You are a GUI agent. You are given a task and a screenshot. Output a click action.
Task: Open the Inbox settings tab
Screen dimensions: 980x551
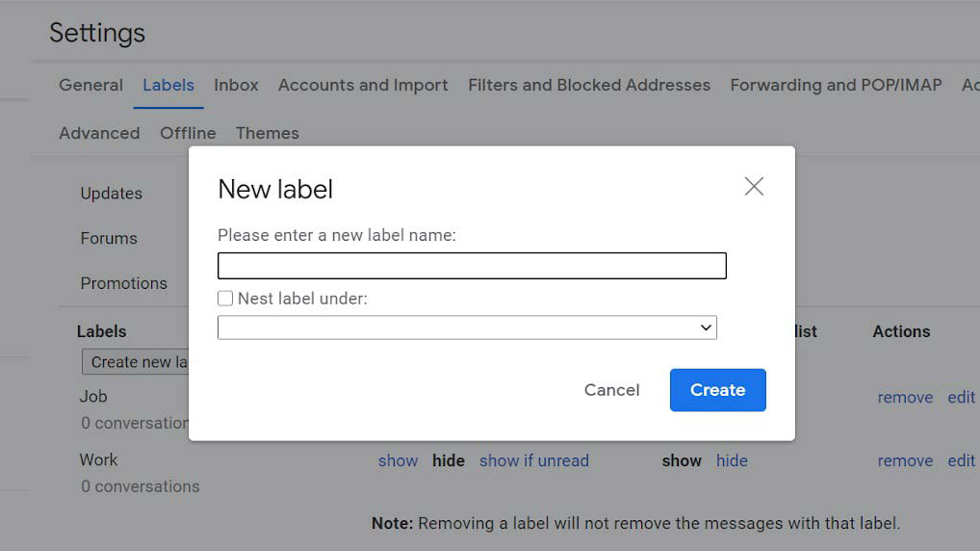(236, 85)
